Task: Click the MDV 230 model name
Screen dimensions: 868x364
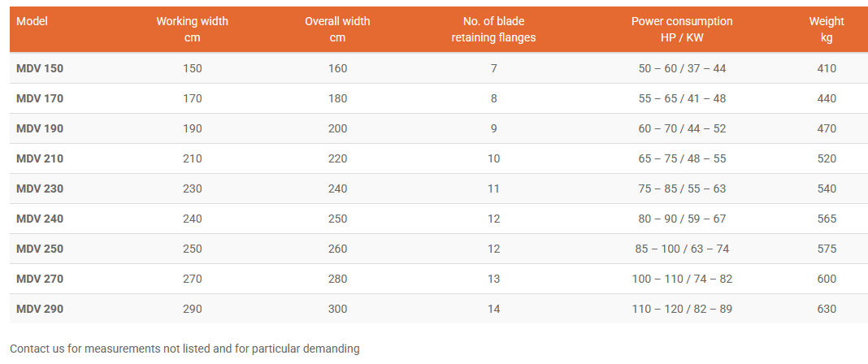Action: click(40, 188)
